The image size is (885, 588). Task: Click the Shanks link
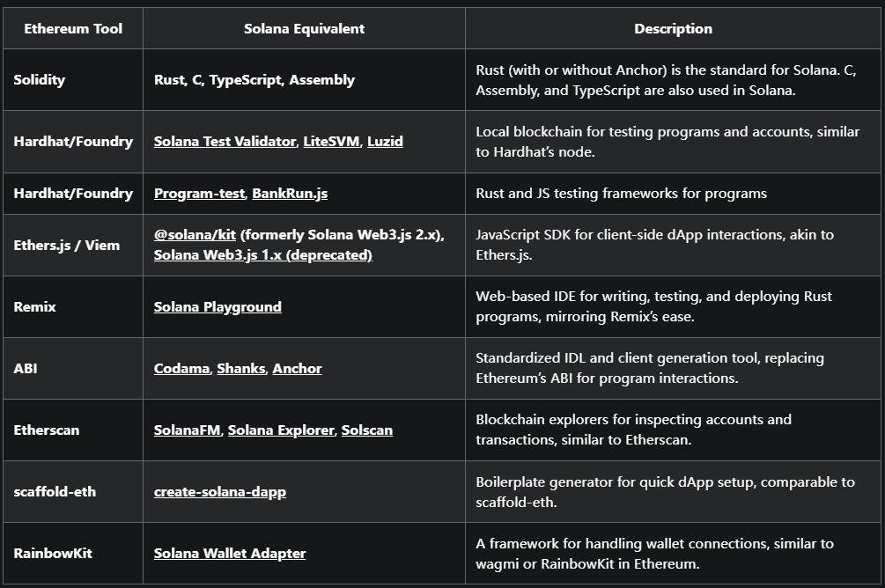pos(240,368)
